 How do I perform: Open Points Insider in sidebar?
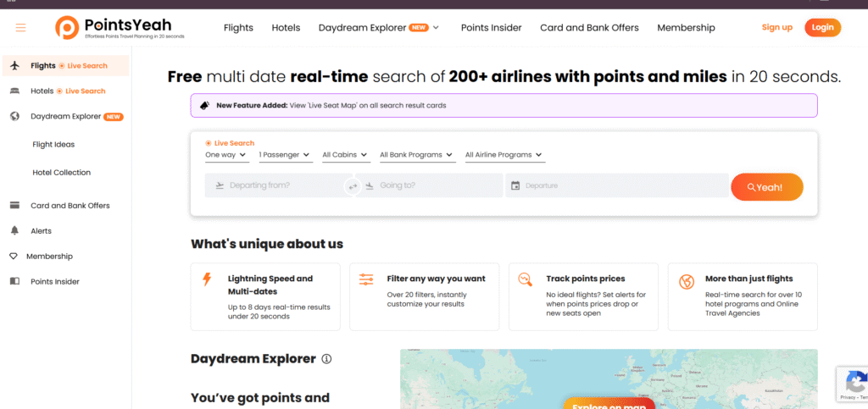pyautogui.click(x=55, y=281)
